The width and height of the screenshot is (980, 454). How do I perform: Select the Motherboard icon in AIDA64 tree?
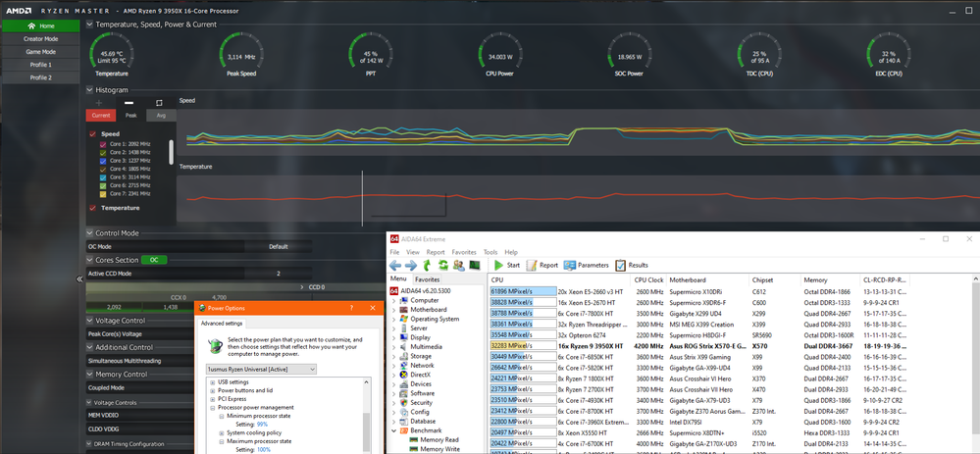[404, 309]
